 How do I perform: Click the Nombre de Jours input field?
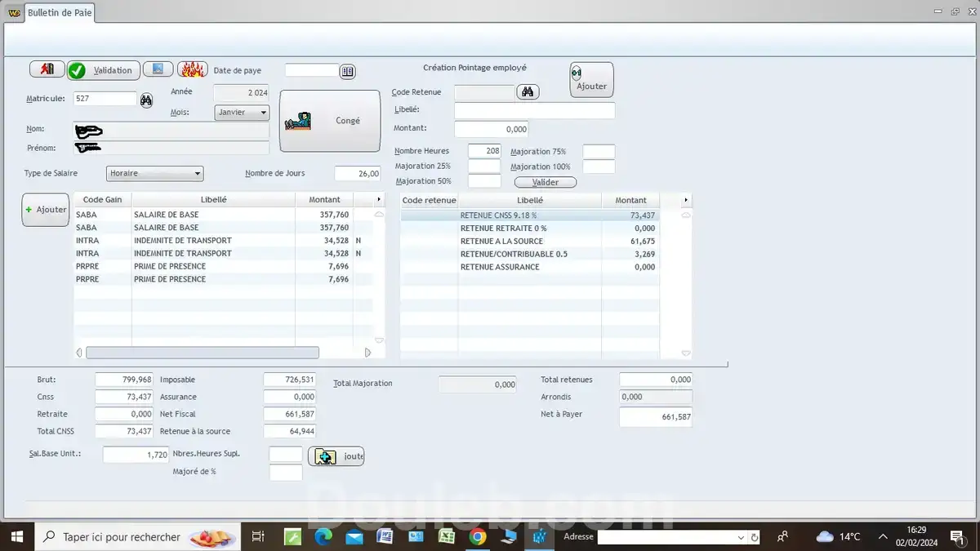(358, 173)
